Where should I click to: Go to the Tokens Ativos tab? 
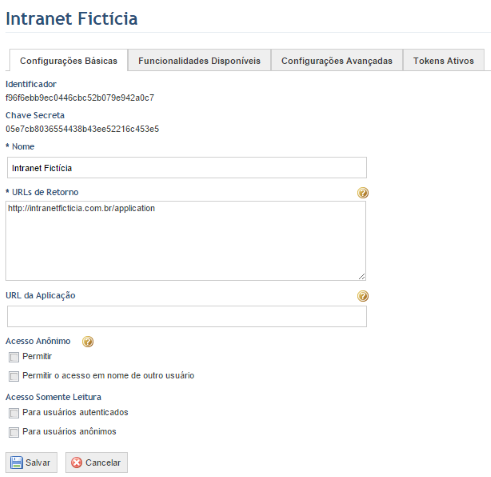pyautogui.click(x=444, y=60)
